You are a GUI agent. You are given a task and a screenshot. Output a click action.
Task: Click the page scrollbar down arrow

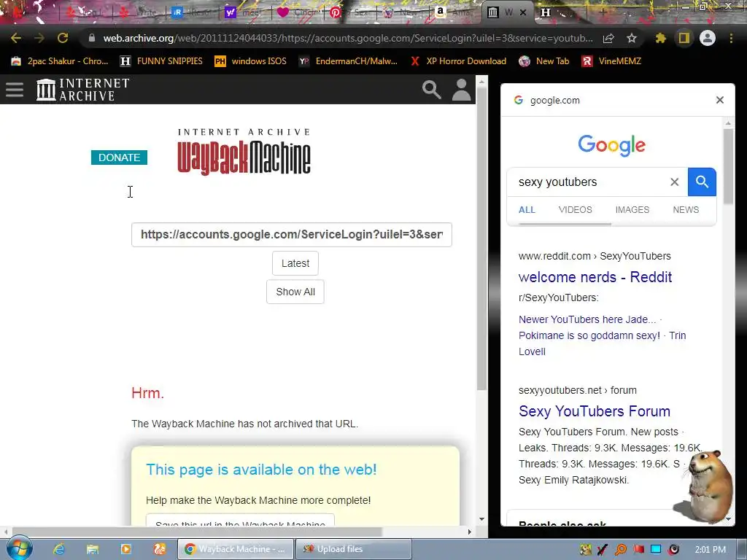click(481, 519)
